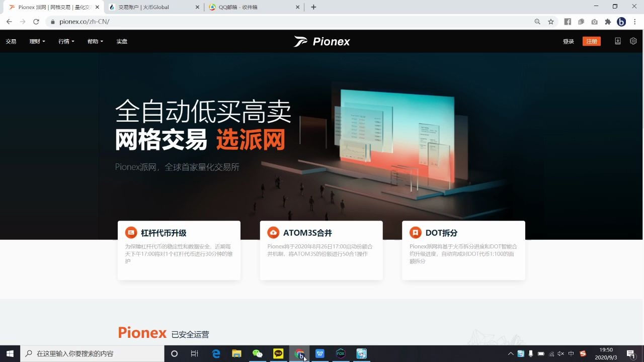
Task: Show hidden system tray icons
Action: click(511, 353)
